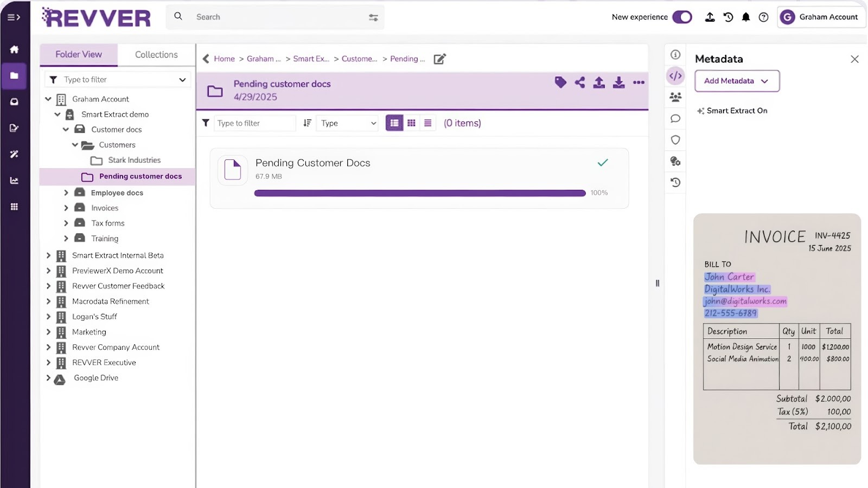Toggle the New experience switch
Image resolution: width=868 pixels, height=488 pixels.
tap(682, 17)
